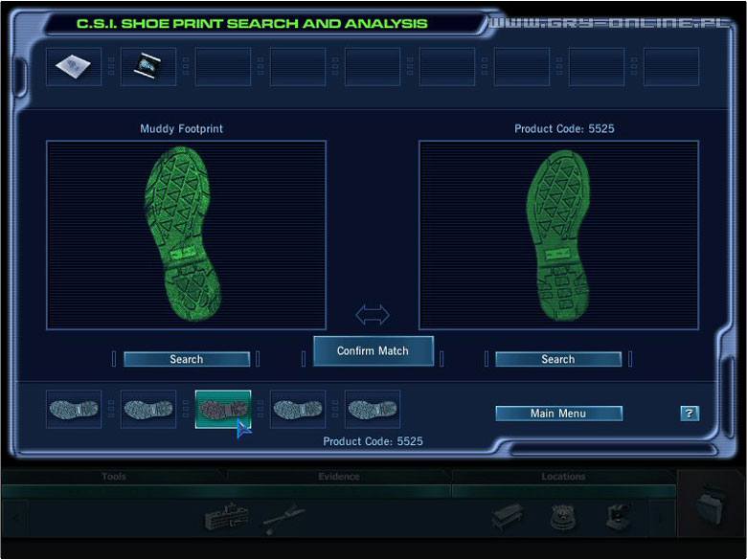Select the evidence box item in bottom bar
This screenshot has width=747, height=560.
coord(227,516)
